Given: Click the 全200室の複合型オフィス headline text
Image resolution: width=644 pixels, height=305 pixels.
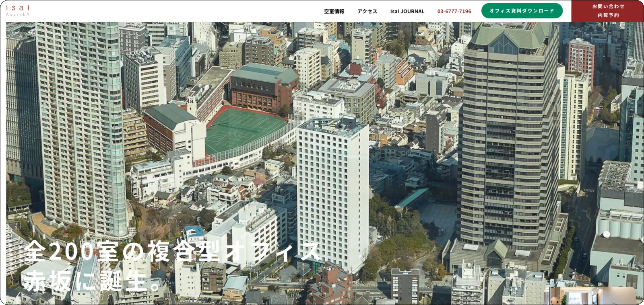Looking at the screenshot, I should pos(172,251).
